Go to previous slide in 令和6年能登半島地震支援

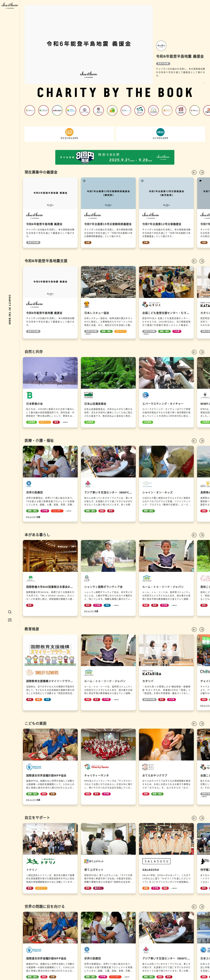point(194,261)
